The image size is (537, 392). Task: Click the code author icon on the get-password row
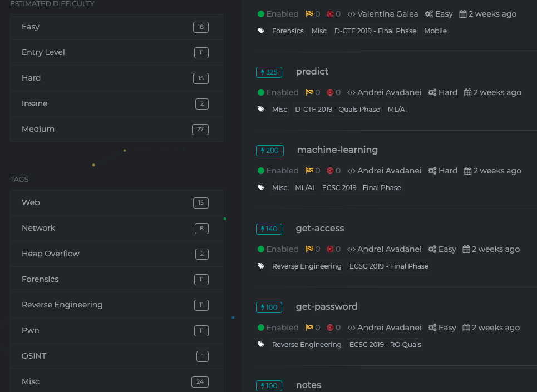pyautogui.click(x=351, y=328)
